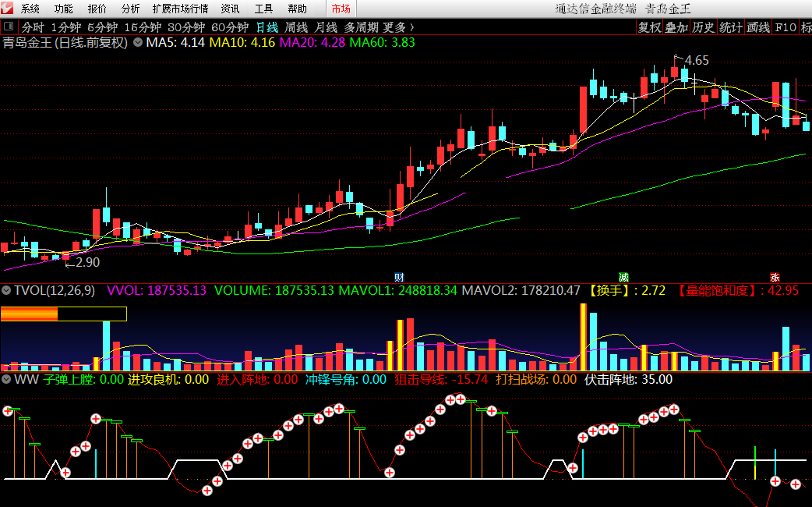This screenshot has height=507, width=812.
Task: Open the 报价 menu
Action: (97, 9)
